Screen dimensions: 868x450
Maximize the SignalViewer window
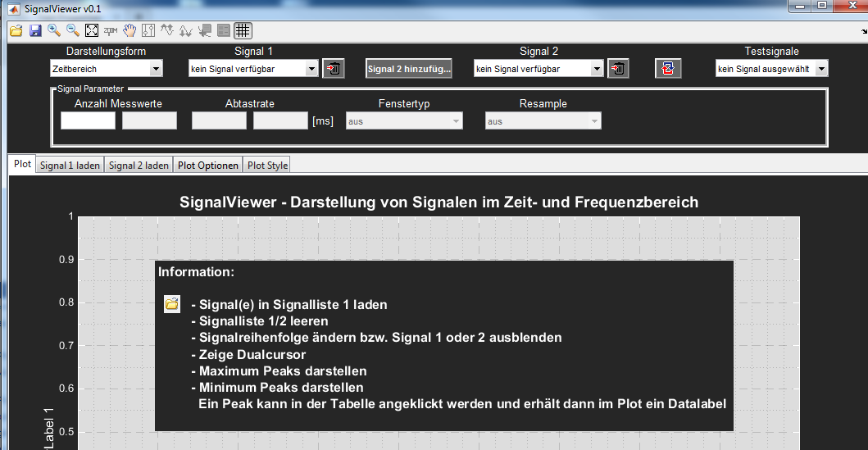(x=823, y=6)
